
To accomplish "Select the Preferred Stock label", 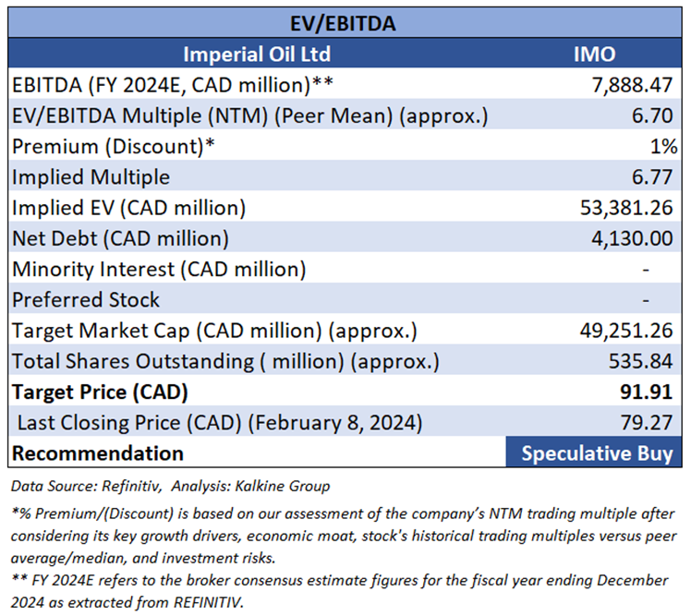I will pos(86,299).
